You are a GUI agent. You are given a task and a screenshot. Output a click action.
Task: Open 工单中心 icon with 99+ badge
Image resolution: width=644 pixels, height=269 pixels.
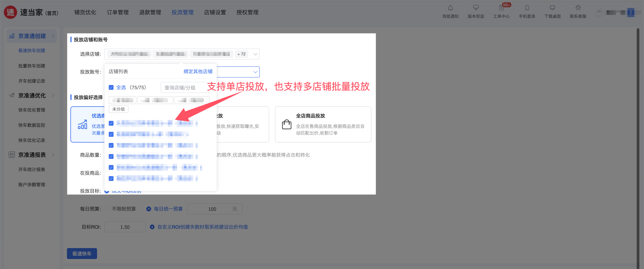pos(501,8)
